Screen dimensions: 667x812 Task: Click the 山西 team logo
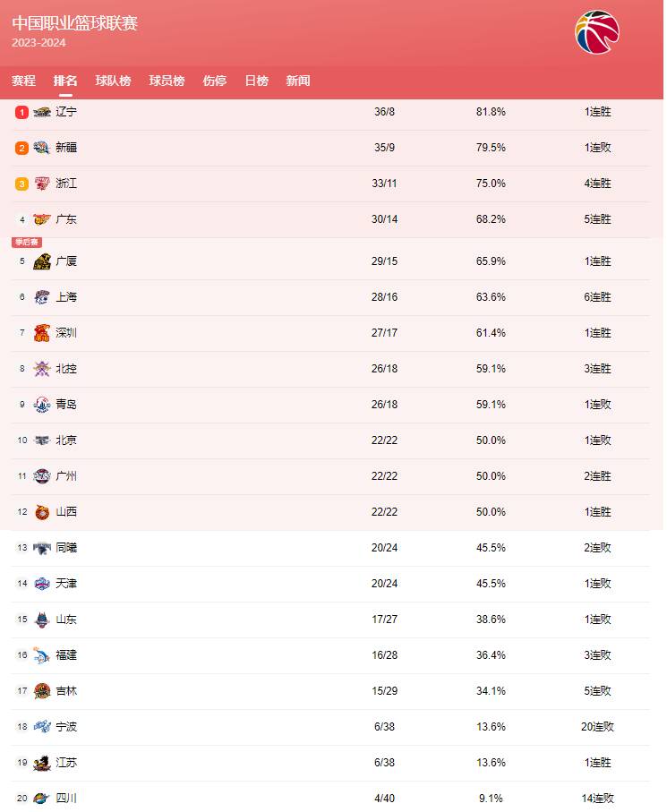[x=42, y=512]
